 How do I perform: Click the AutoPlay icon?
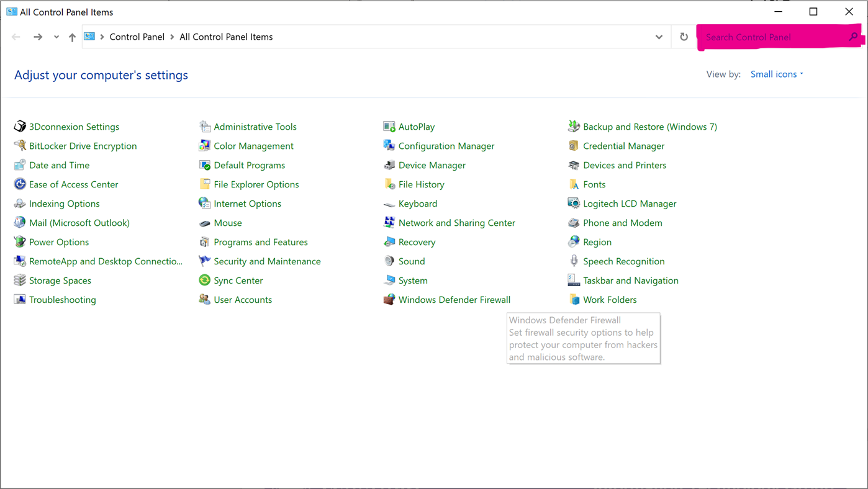click(x=389, y=127)
